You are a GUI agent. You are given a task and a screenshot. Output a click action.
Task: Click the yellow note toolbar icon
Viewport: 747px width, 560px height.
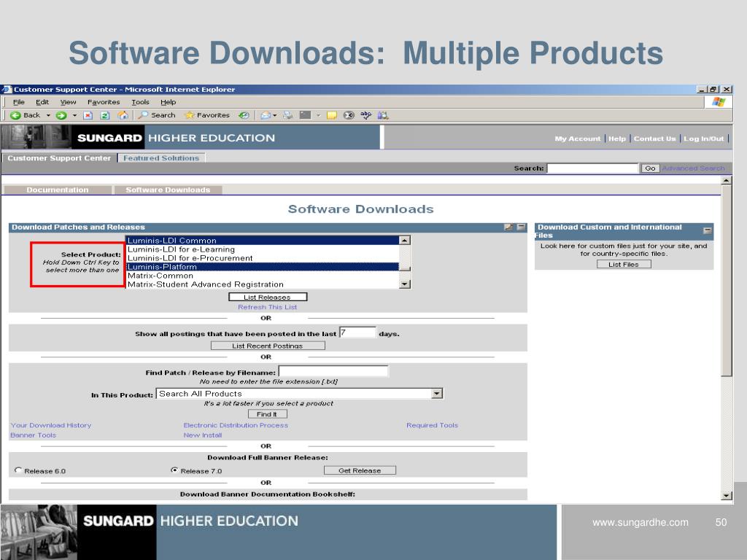point(332,115)
